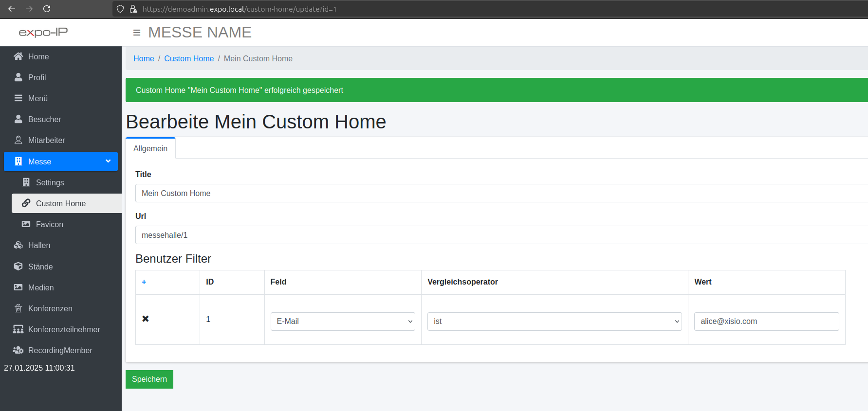Open Favicon in the sidebar
The height and width of the screenshot is (411, 868).
click(49, 225)
